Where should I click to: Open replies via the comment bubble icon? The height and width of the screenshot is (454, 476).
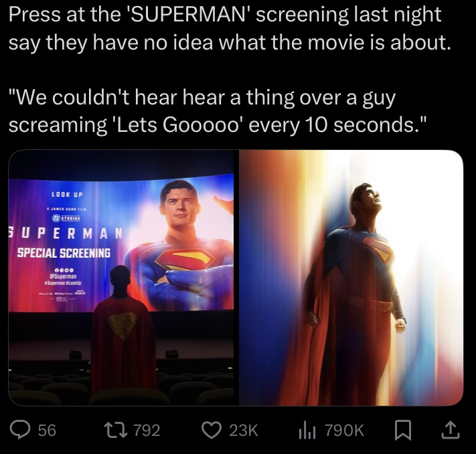[x=19, y=430]
